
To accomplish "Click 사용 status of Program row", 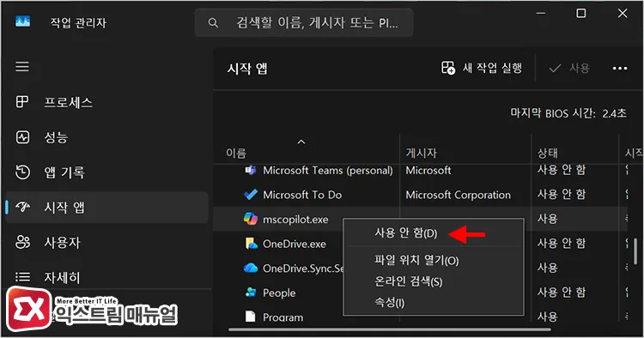I will [x=548, y=317].
